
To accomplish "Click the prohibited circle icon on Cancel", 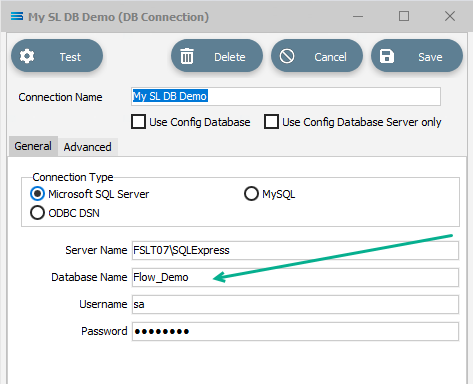I will pyautogui.click(x=287, y=56).
